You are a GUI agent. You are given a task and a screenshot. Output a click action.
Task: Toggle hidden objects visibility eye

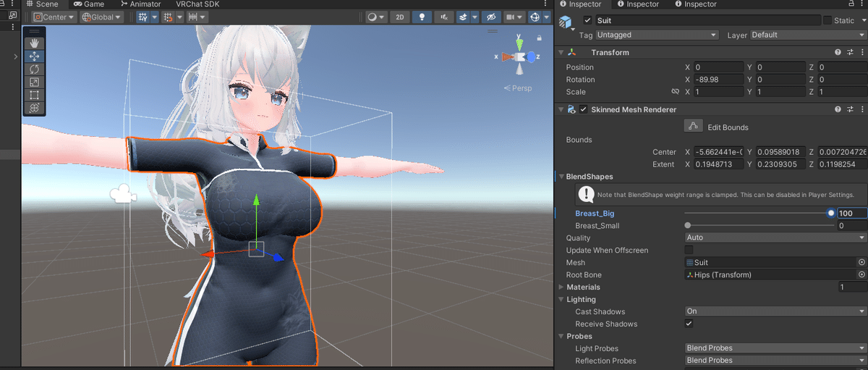[x=491, y=17]
